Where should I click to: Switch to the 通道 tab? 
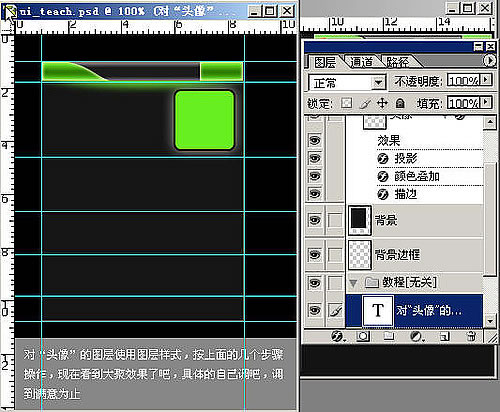362,62
